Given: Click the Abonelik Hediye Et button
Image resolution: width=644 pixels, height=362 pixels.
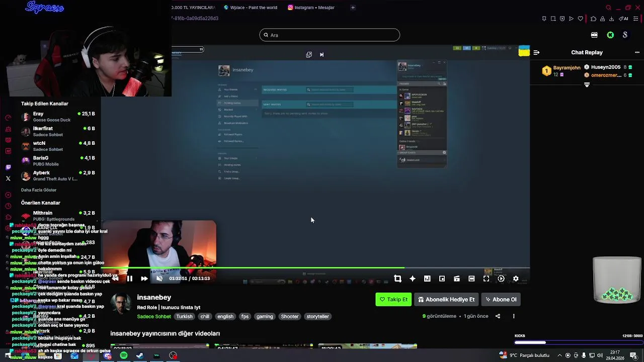Looking at the screenshot, I should 446,300.
